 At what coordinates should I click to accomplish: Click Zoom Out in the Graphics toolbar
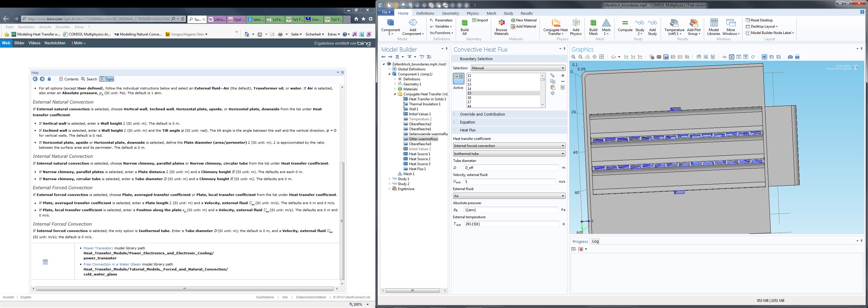click(581, 57)
